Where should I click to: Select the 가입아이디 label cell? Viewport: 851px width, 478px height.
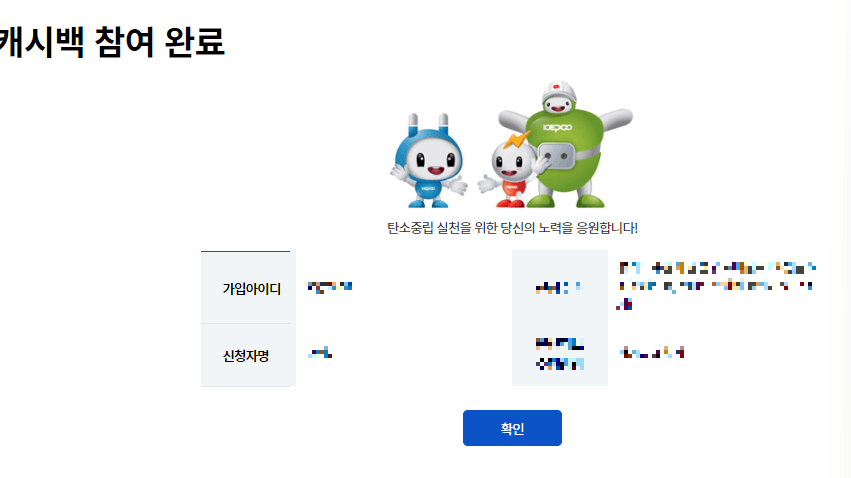(249, 288)
